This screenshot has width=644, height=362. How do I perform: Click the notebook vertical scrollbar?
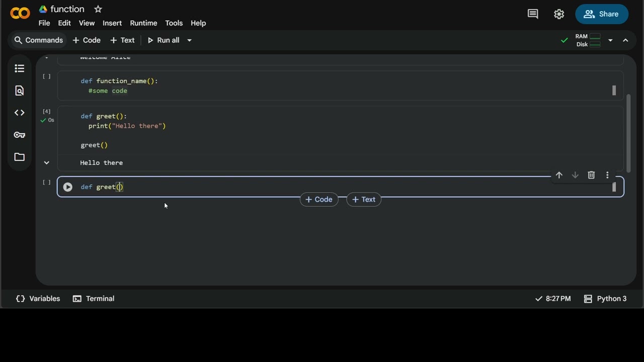tap(628, 133)
